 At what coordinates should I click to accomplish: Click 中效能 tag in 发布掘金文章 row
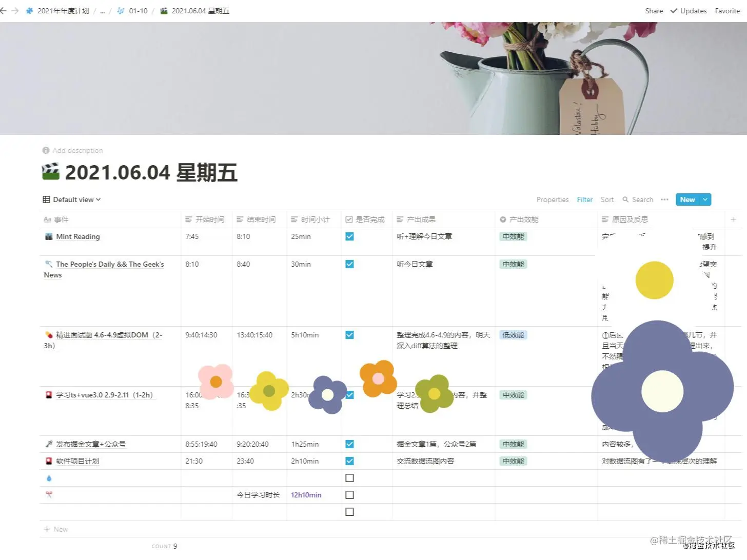pos(513,444)
